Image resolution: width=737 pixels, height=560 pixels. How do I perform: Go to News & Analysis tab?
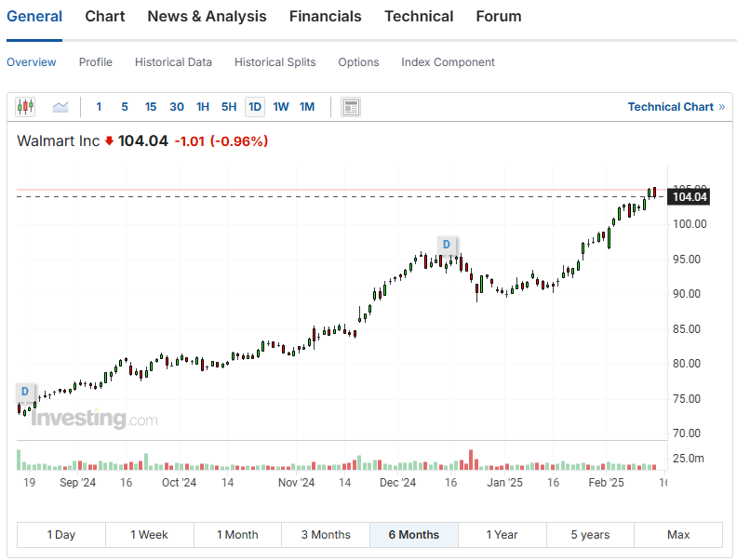point(207,17)
